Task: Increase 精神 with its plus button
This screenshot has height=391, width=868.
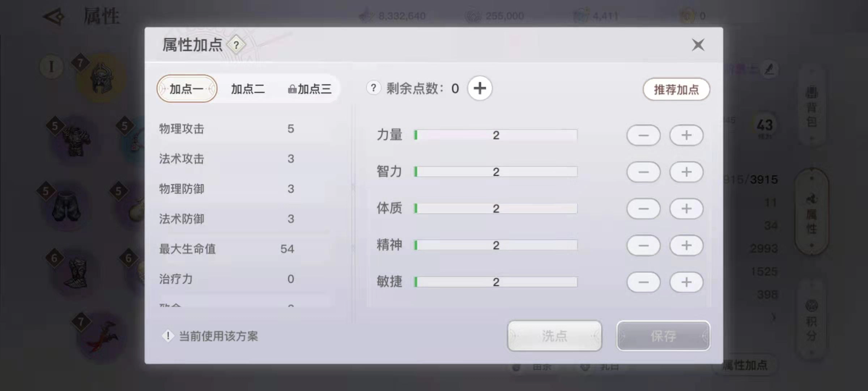Action: (686, 245)
